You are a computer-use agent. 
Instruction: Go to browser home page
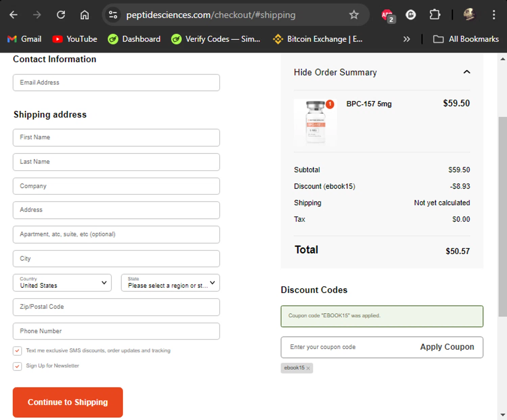[84, 15]
